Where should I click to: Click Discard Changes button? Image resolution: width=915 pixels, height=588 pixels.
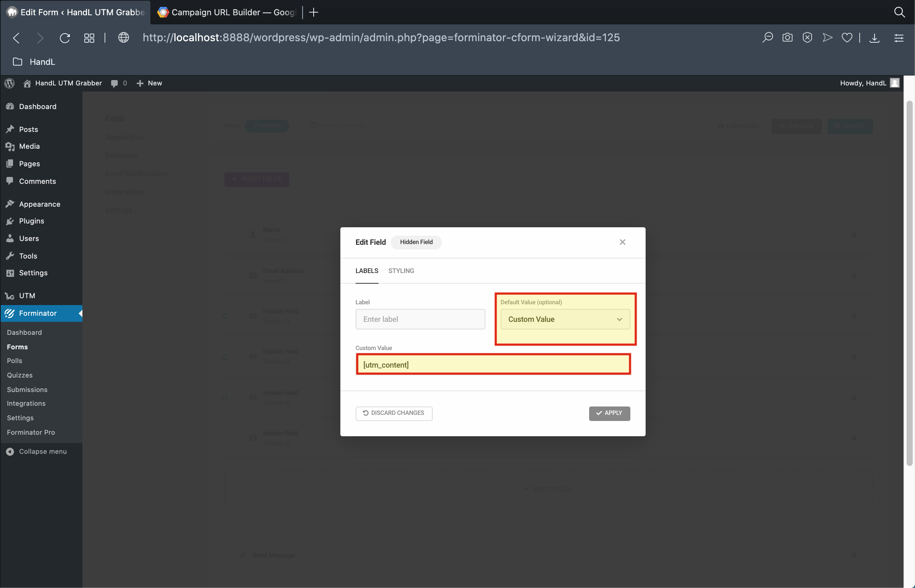click(393, 413)
